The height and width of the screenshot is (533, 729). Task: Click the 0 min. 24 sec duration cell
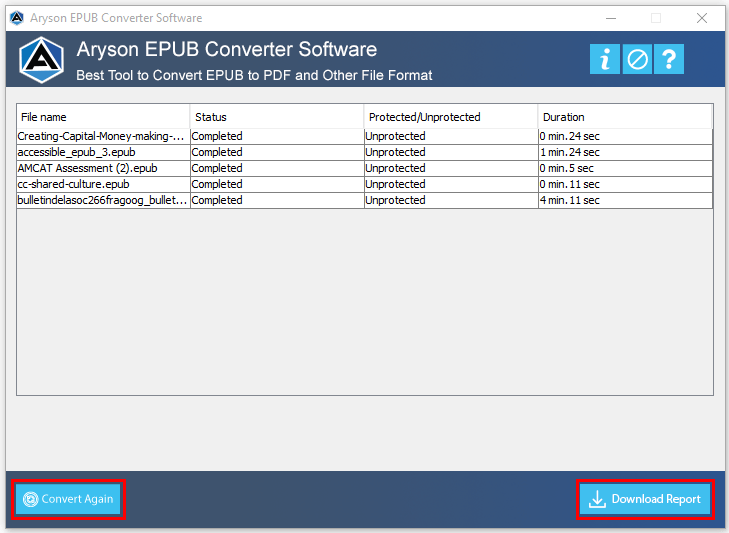point(625,136)
